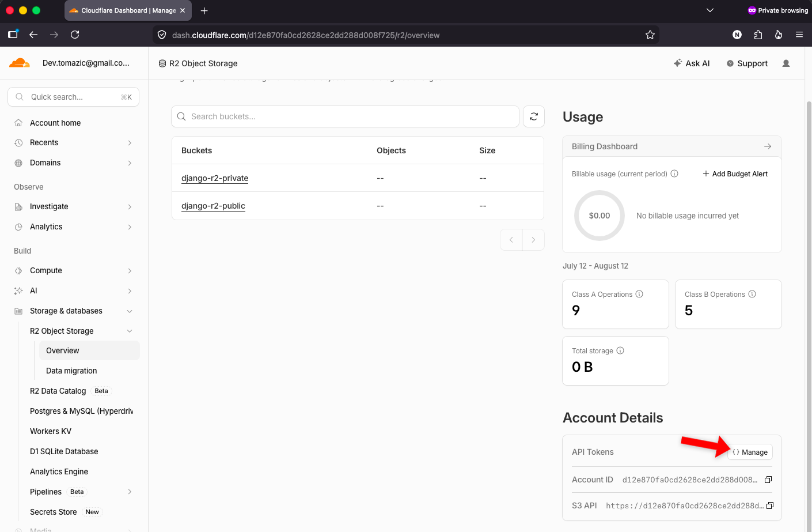Click the Size column header
This screenshot has width=812, height=532.
pos(487,150)
